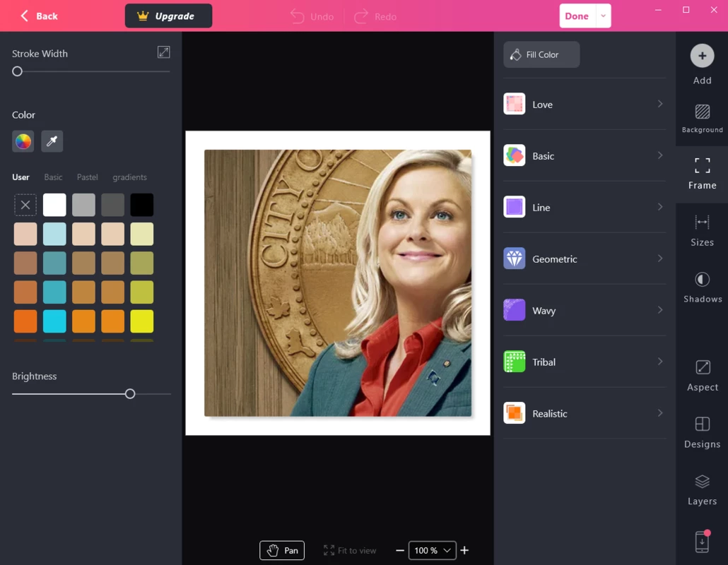Toggle the Pan hand tool
Viewport: 728px width, 565px height.
click(x=282, y=550)
